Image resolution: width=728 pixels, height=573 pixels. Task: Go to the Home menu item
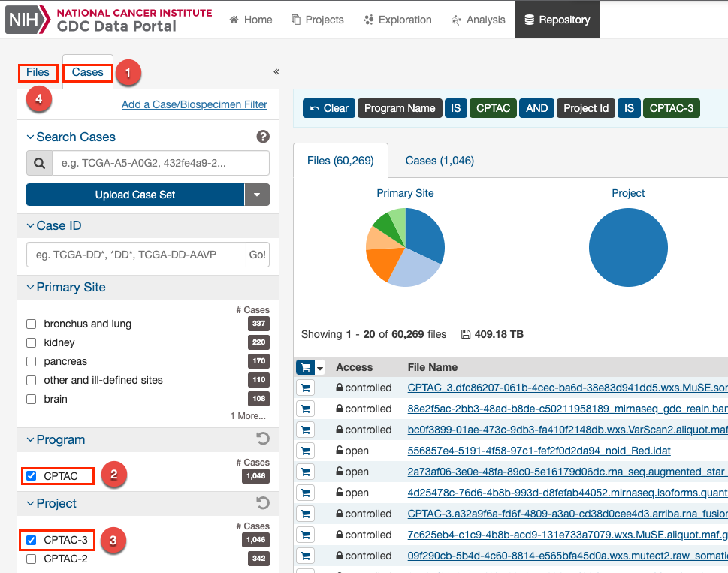click(x=251, y=20)
